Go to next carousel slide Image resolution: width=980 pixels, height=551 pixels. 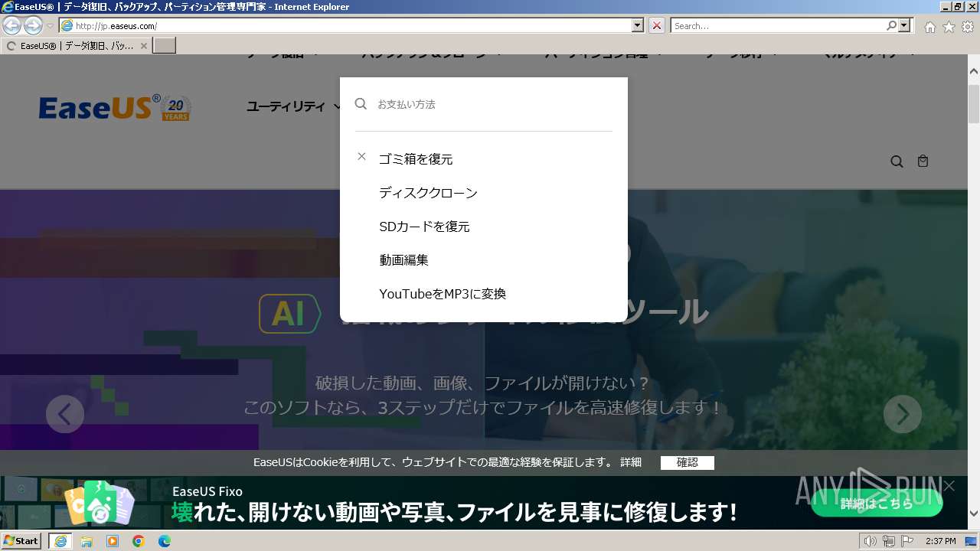click(903, 414)
